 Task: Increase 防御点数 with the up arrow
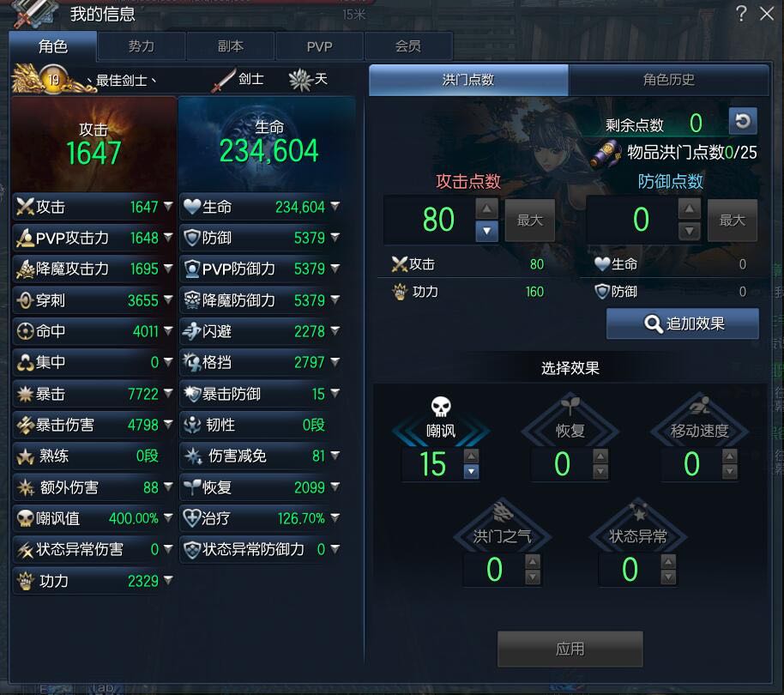(689, 208)
